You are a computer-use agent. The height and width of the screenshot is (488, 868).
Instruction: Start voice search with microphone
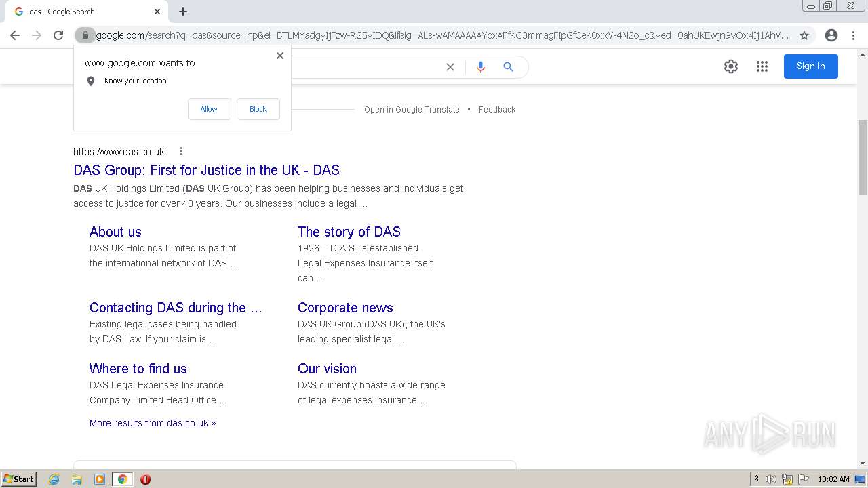[x=481, y=67]
